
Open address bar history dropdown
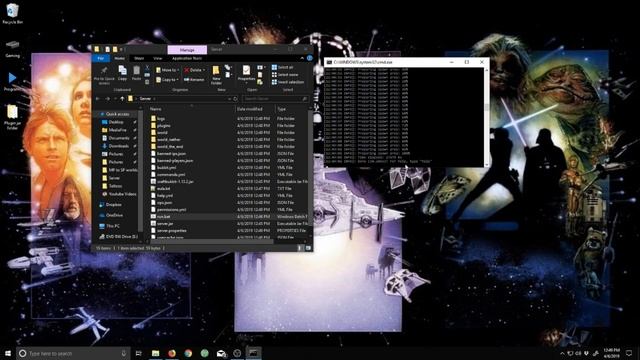(229, 99)
